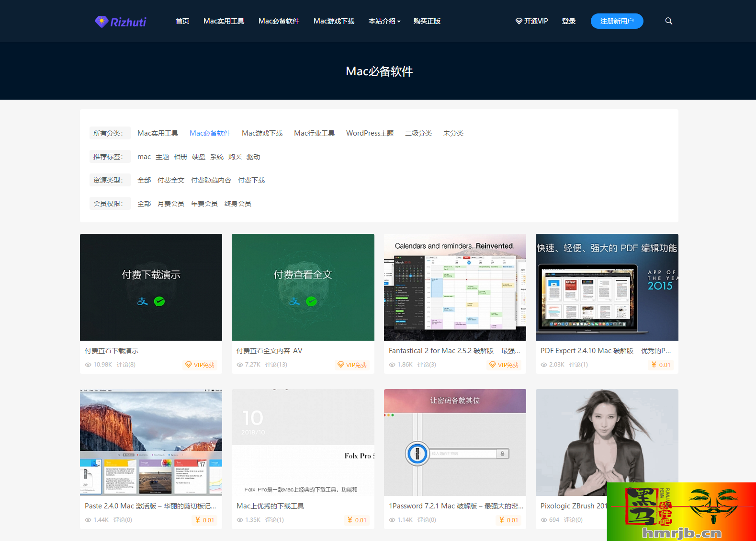Choose the 购买 tag
Screen dimensions: 756x541
click(x=235, y=157)
